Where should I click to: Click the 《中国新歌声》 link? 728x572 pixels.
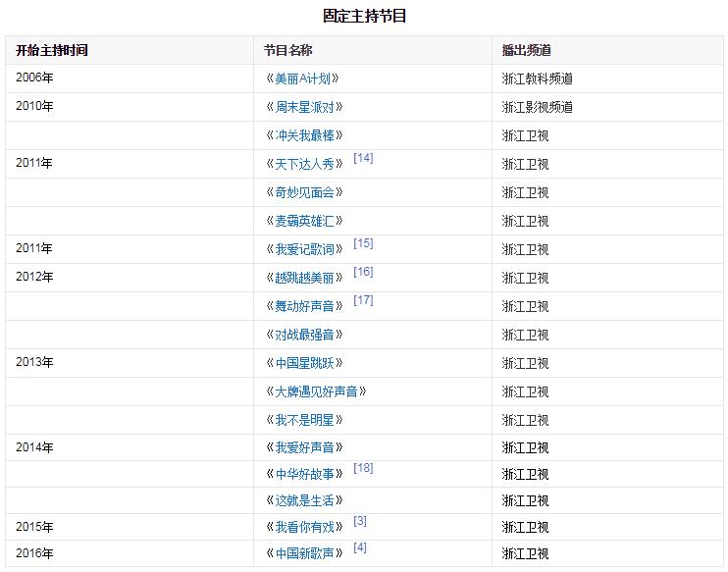(304, 553)
